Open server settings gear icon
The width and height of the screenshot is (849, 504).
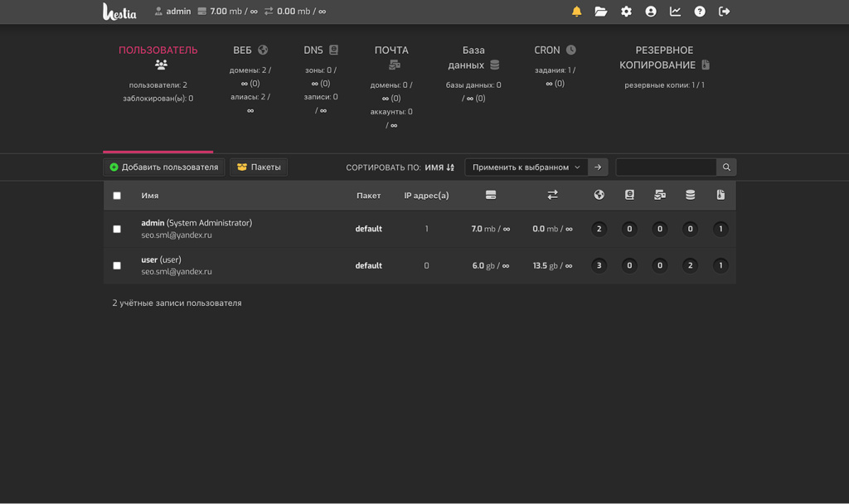pyautogui.click(x=626, y=12)
